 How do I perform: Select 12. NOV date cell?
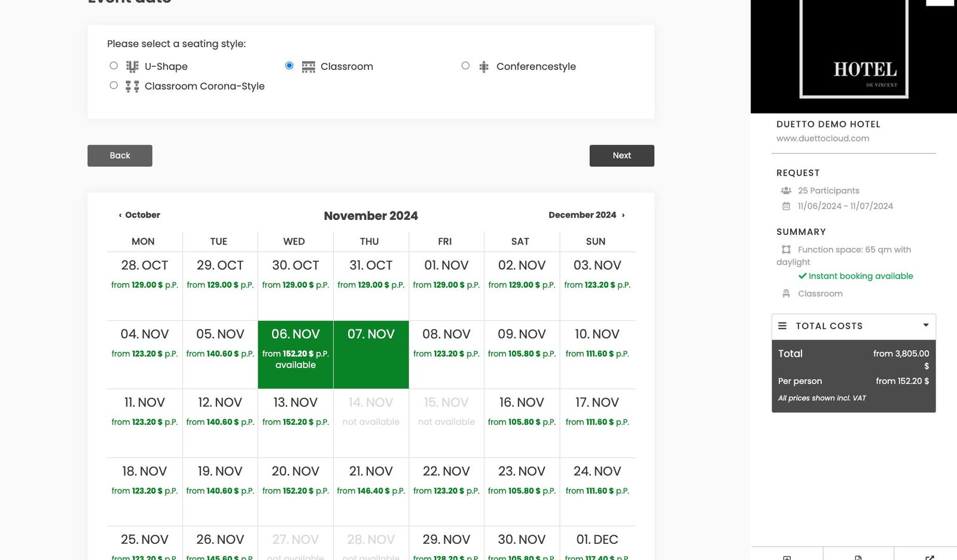(220, 423)
